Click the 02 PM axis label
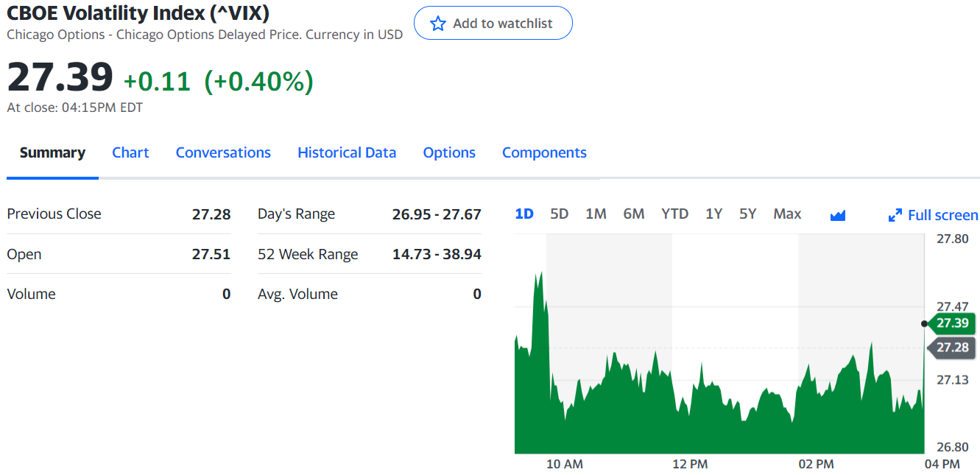 (817, 464)
